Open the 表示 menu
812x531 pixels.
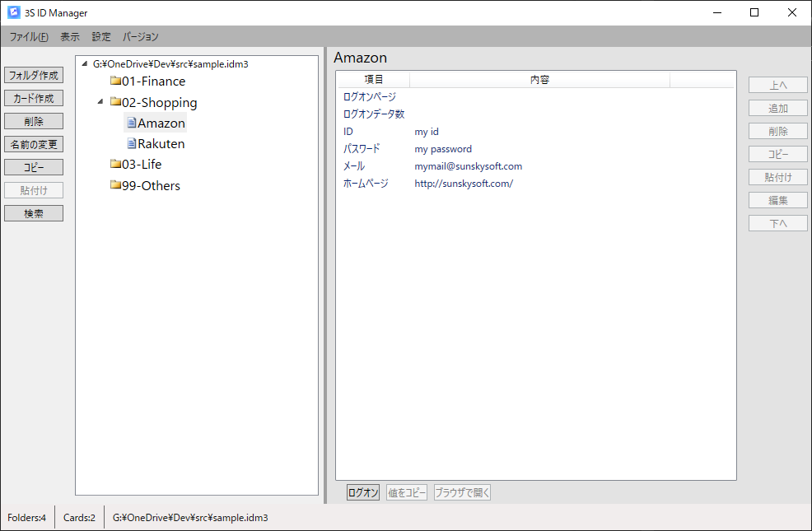coord(70,37)
